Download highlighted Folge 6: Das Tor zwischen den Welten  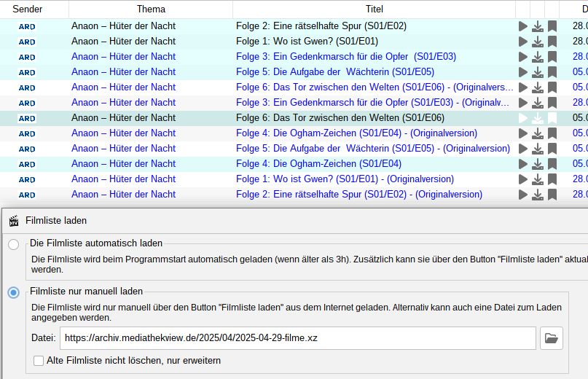click(x=538, y=118)
